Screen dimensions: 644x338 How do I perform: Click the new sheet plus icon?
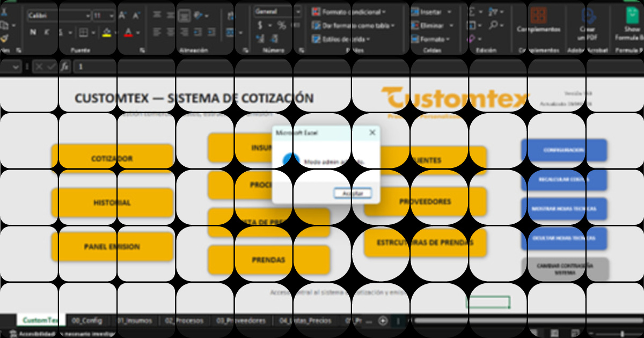tap(383, 321)
